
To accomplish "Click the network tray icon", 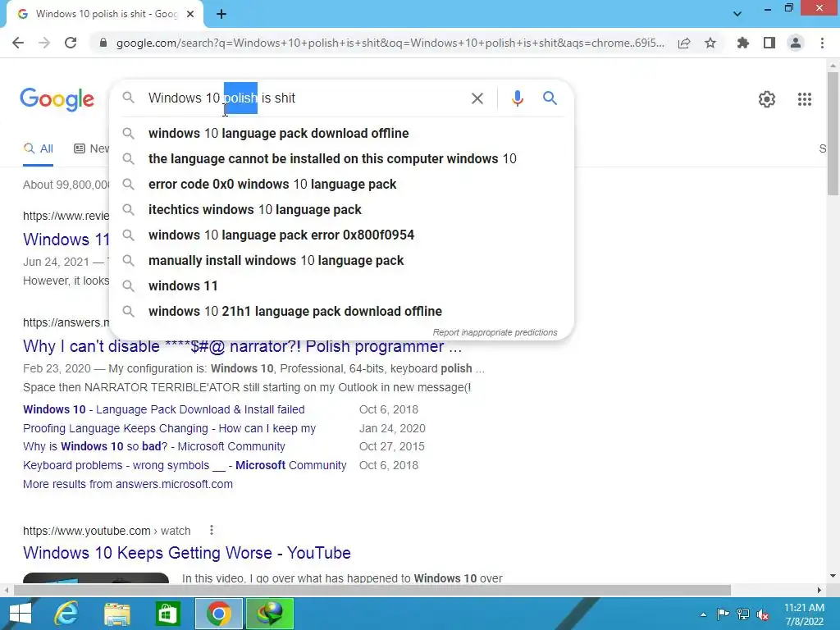I will [x=743, y=614].
